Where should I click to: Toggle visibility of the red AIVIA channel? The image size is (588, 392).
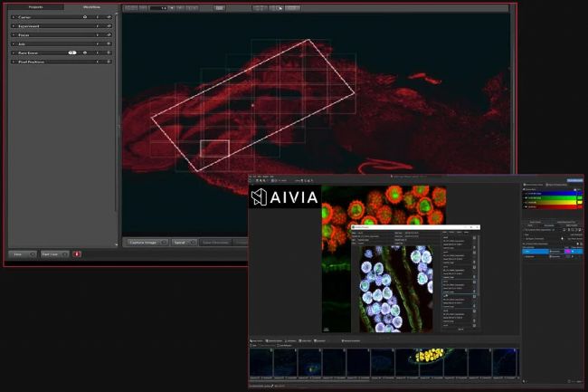[x=526, y=206]
